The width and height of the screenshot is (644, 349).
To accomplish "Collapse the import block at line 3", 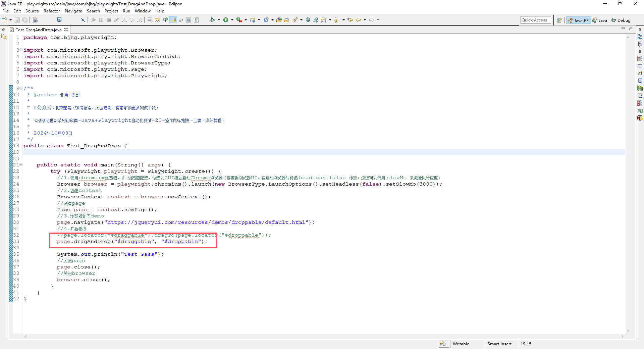I will pyautogui.click(x=21, y=50).
